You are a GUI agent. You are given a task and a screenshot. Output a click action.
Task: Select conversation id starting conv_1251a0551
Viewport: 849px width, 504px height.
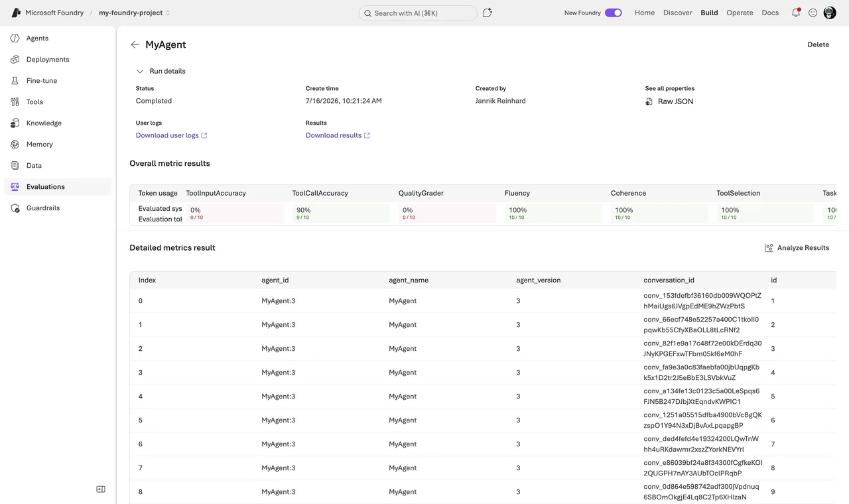tap(702, 420)
